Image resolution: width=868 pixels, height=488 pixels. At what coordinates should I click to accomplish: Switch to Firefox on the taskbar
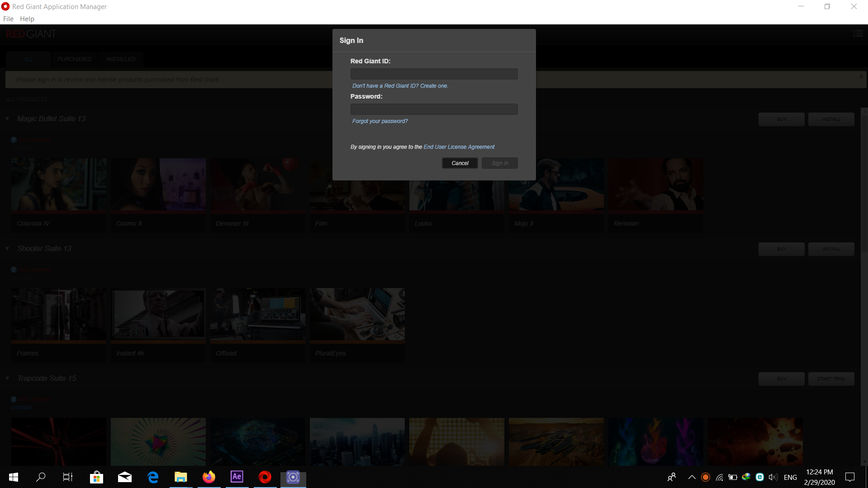[209, 477]
